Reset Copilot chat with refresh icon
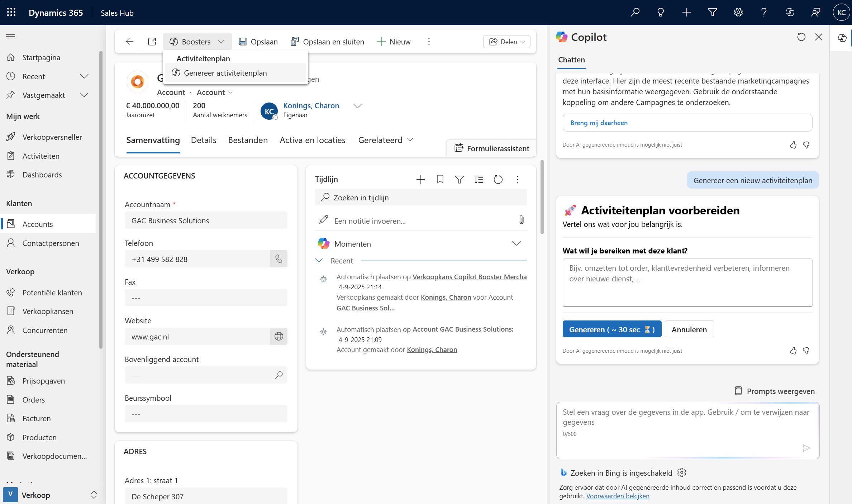The width and height of the screenshot is (852, 504). [x=801, y=37]
